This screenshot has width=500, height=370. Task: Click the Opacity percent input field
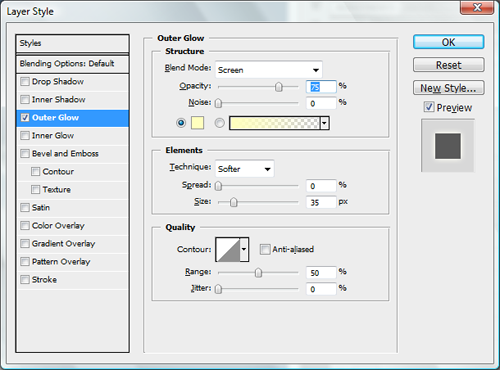click(321, 87)
